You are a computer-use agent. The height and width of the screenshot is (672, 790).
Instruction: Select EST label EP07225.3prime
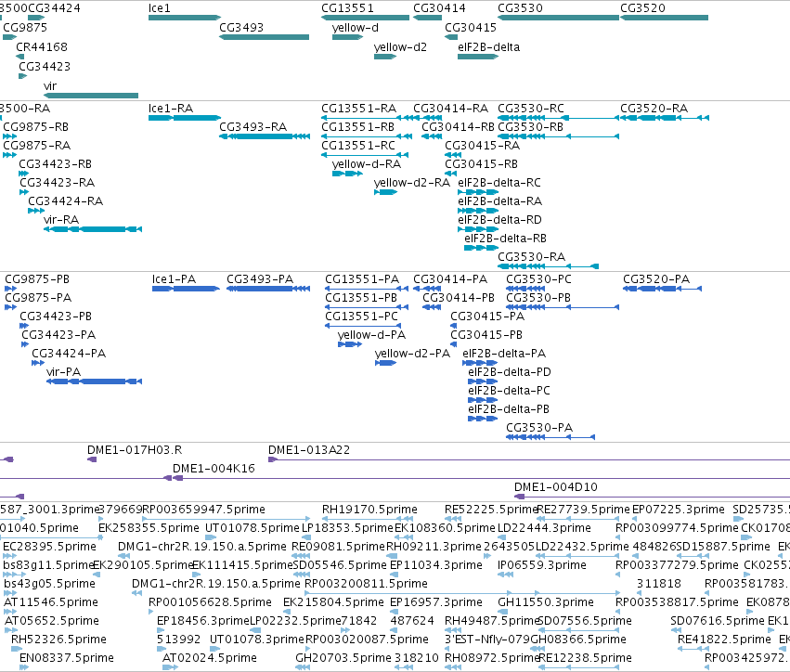(679, 510)
